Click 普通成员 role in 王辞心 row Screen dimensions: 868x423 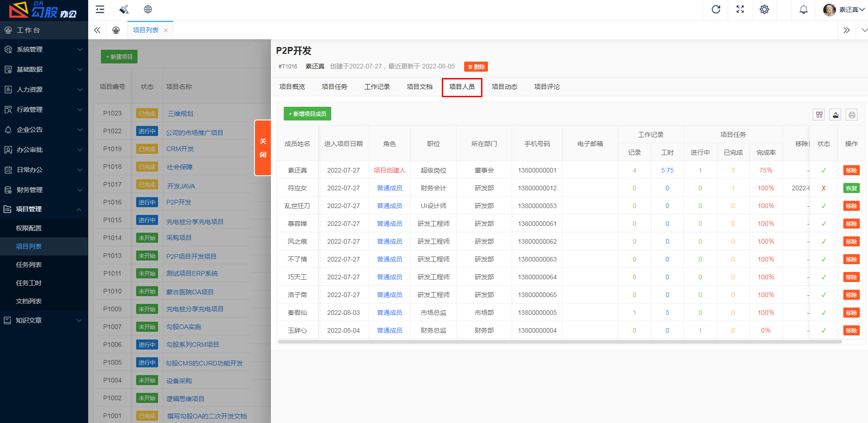[390, 330]
